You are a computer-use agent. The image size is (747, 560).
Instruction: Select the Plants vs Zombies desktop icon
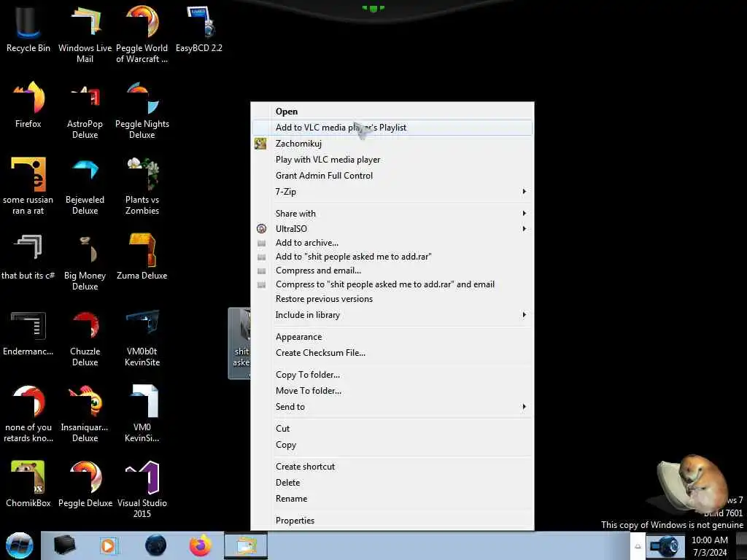click(142, 186)
